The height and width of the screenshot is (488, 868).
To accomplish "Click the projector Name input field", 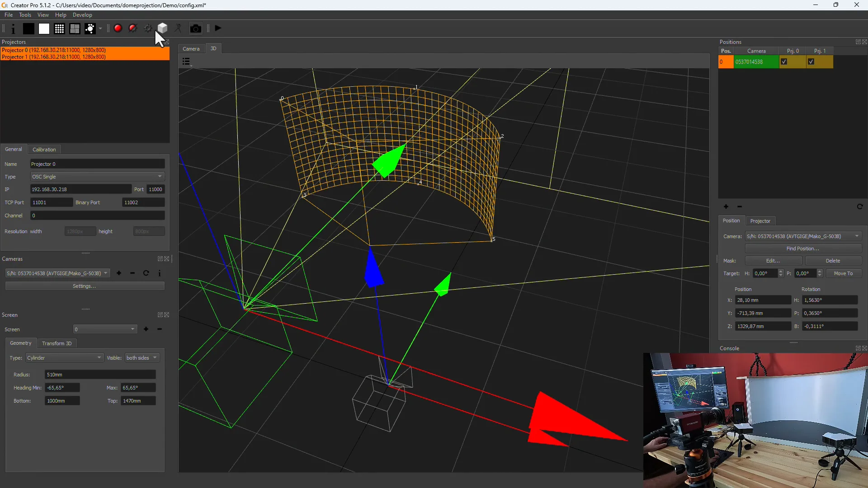I will [97, 164].
